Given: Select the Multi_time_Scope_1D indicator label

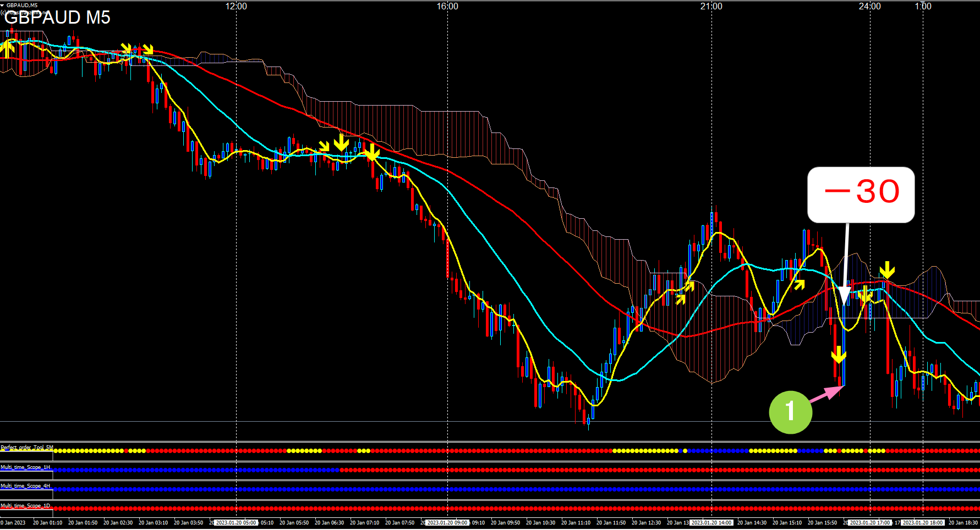Looking at the screenshot, I should point(25,505).
